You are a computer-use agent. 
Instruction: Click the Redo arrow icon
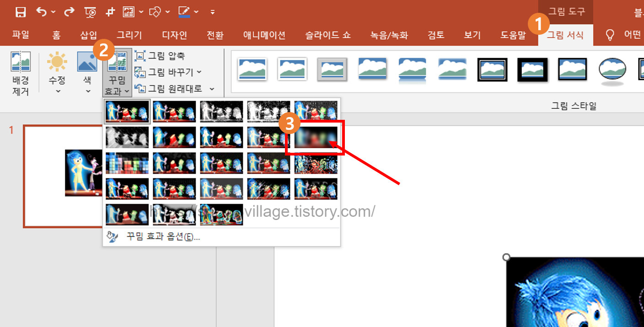[69, 12]
